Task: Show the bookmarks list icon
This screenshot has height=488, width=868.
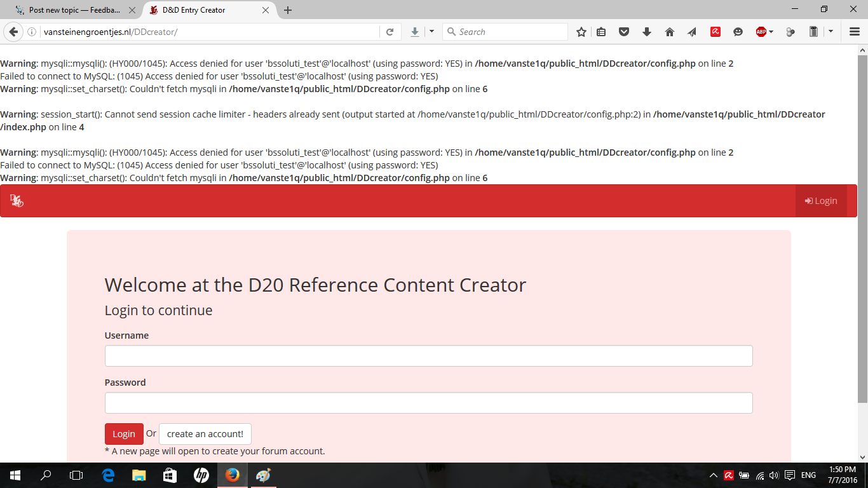Action: [x=601, y=32]
